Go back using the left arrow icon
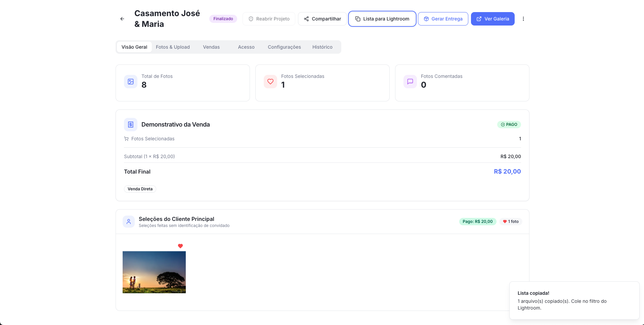This screenshot has height=325, width=644. [x=122, y=19]
